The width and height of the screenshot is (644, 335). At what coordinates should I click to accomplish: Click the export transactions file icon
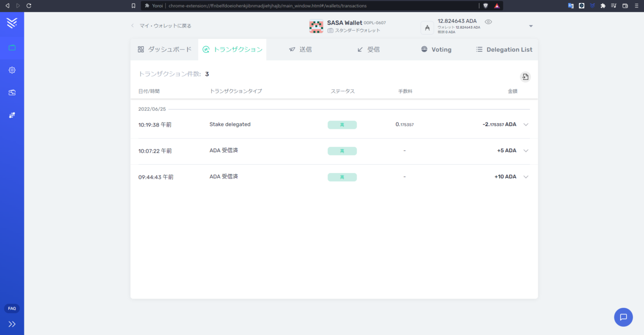tap(525, 77)
